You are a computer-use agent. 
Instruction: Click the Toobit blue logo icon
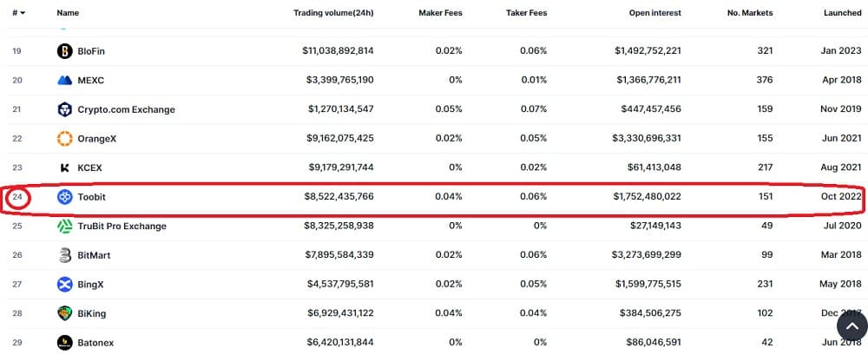click(x=65, y=197)
